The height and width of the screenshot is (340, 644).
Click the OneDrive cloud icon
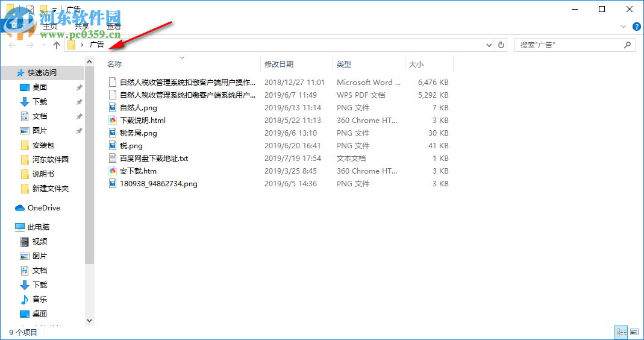tap(20, 208)
